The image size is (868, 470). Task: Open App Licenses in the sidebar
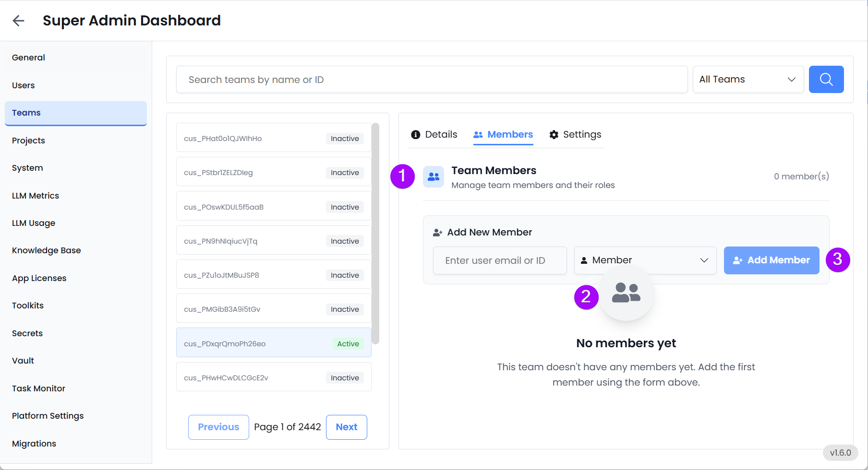pyautogui.click(x=76, y=278)
